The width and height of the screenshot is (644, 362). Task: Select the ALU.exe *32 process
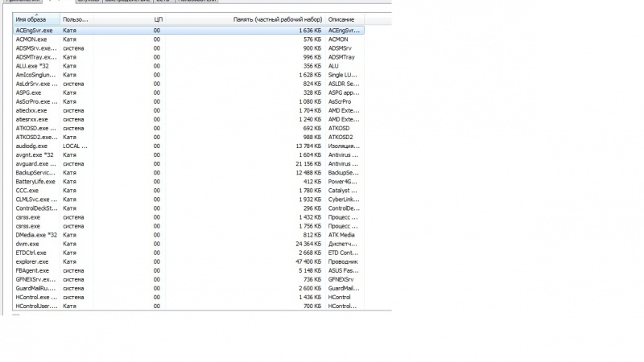tap(188, 66)
